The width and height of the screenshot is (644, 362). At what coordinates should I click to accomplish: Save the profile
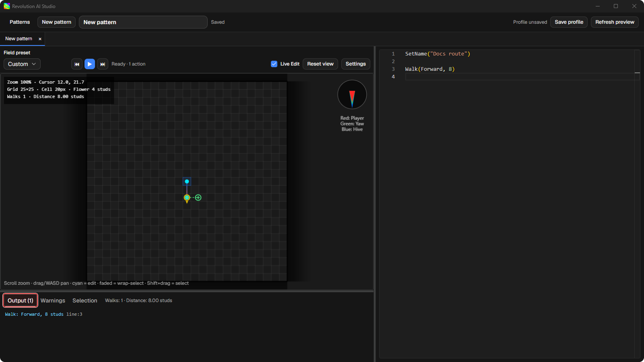point(569,22)
